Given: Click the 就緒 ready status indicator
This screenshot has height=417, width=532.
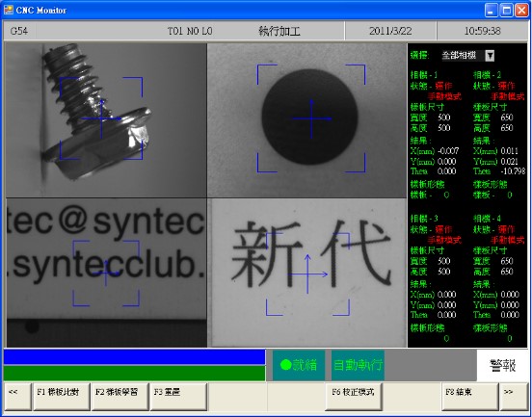Looking at the screenshot, I should 299,365.
